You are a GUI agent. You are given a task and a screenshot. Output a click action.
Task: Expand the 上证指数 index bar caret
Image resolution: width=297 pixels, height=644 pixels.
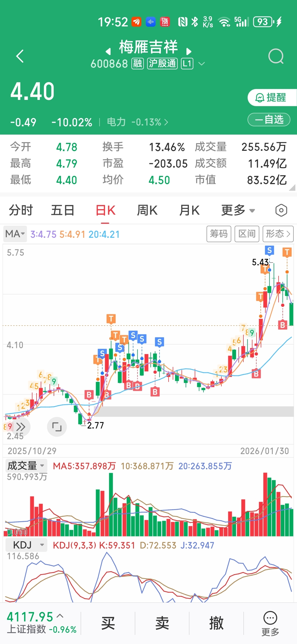60,616
